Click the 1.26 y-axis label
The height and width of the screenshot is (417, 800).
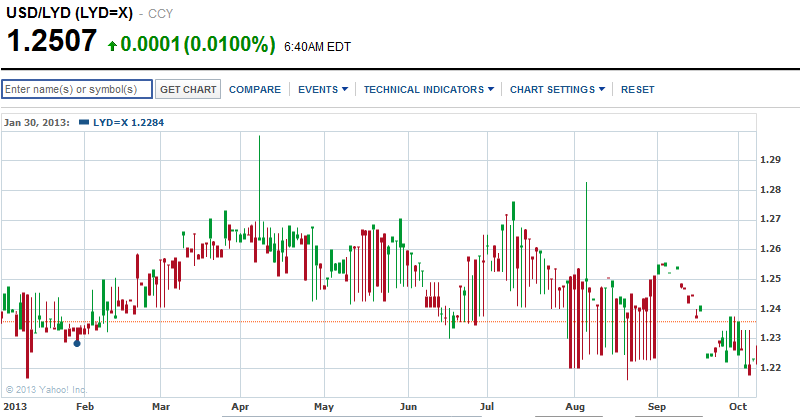770,249
